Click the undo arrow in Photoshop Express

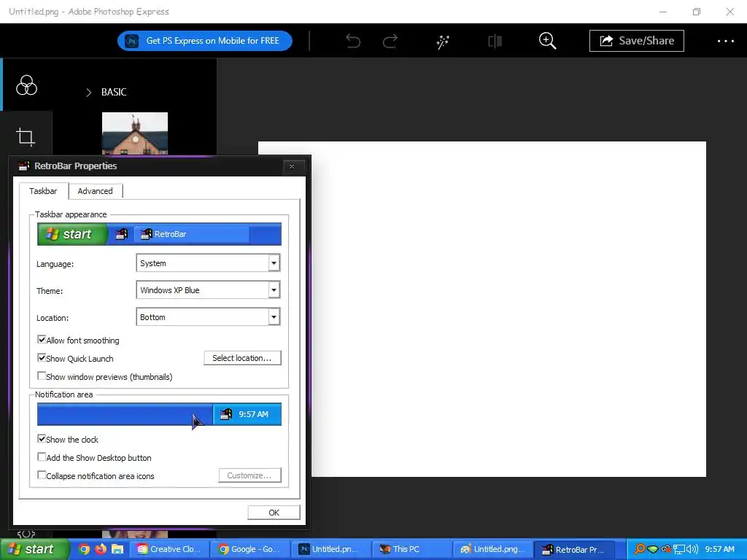(x=353, y=42)
